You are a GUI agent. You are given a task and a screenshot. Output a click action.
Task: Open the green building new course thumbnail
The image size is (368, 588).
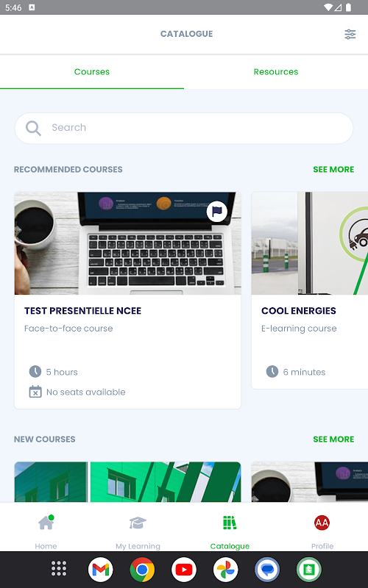click(x=127, y=482)
